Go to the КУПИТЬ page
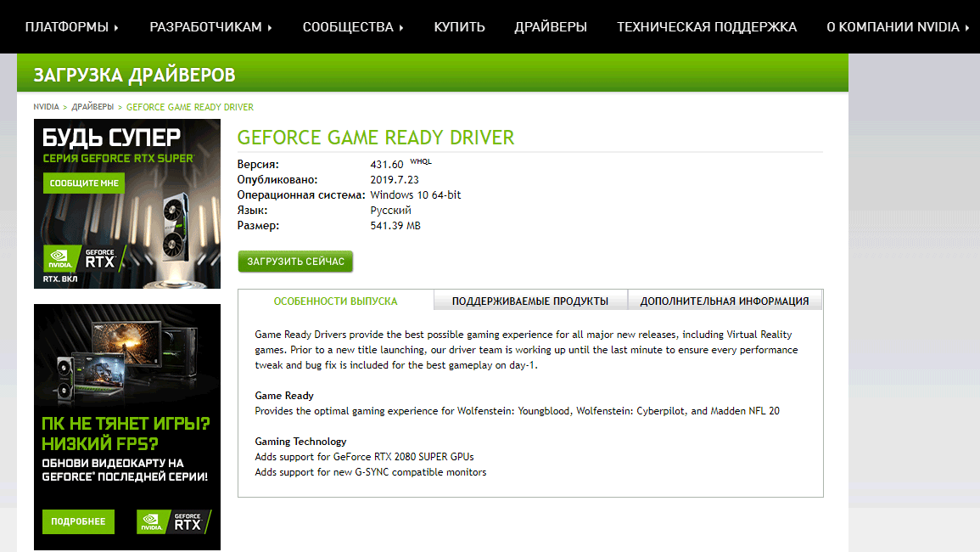 459,27
